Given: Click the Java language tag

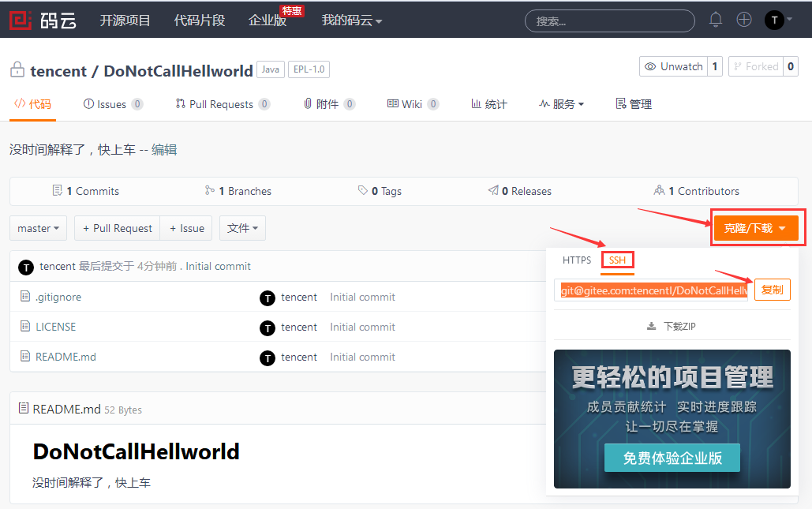Looking at the screenshot, I should pos(271,69).
